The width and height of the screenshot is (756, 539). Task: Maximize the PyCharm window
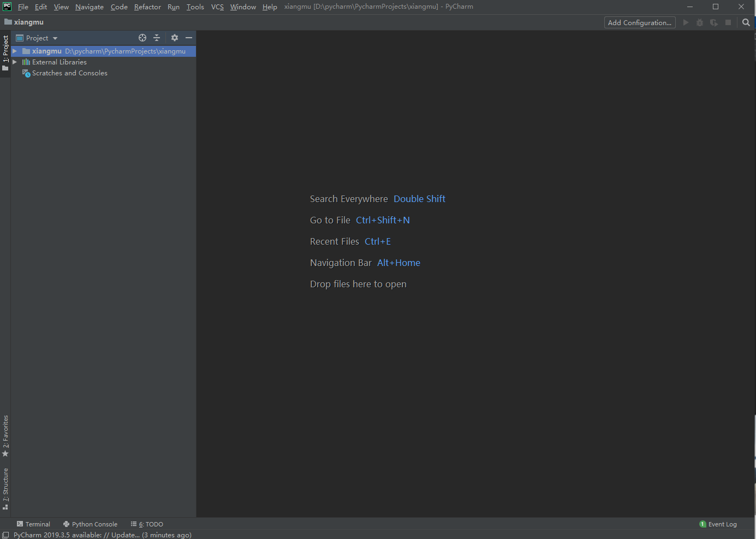pyautogui.click(x=716, y=7)
